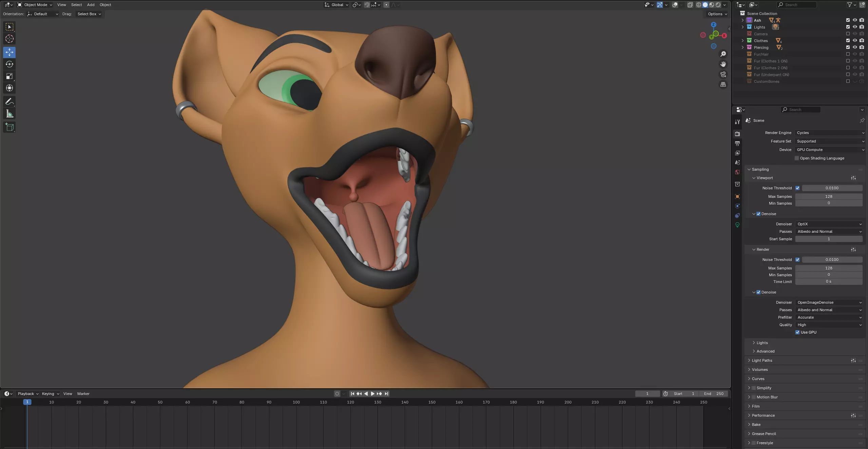The image size is (868, 449).
Task: Expand the Ash collection in outliner
Action: 742,20
